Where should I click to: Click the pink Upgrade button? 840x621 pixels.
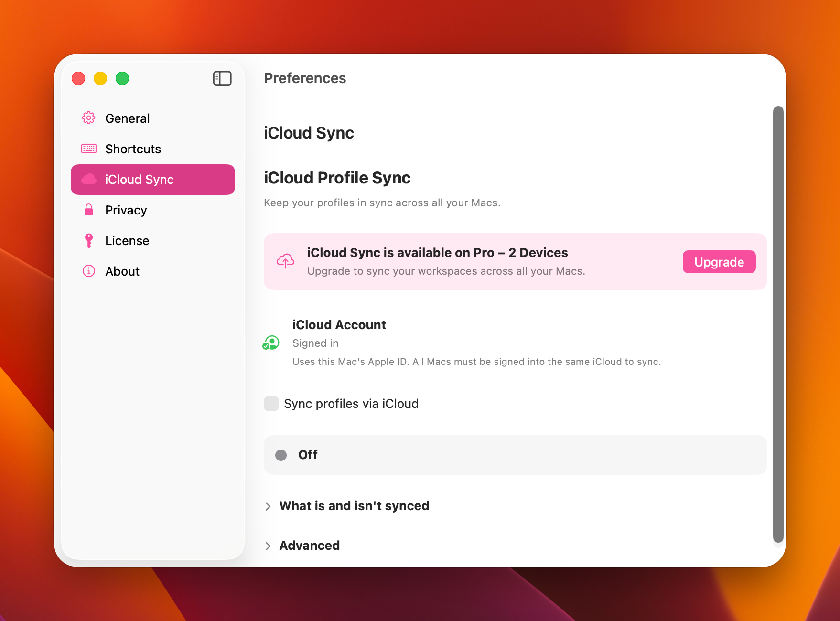click(x=719, y=262)
